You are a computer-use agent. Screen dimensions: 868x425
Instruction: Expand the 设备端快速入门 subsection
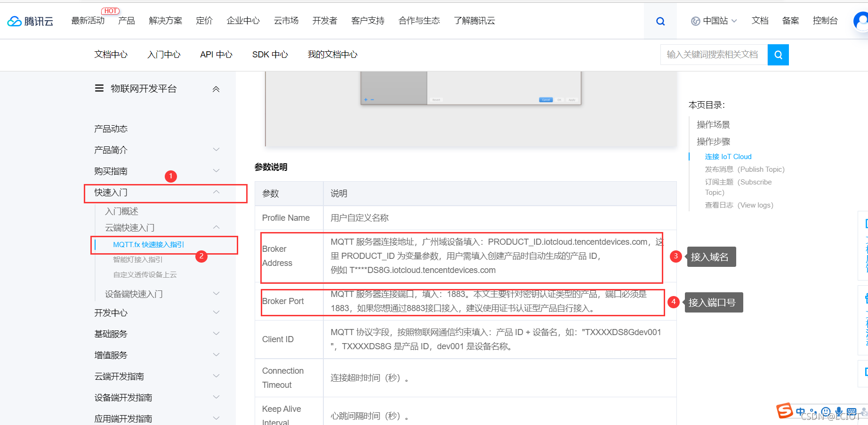click(x=216, y=294)
